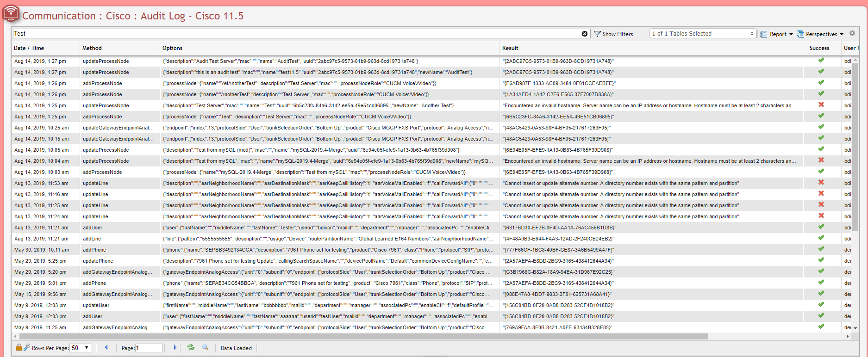Click the Page number input field

pos(149,348)
